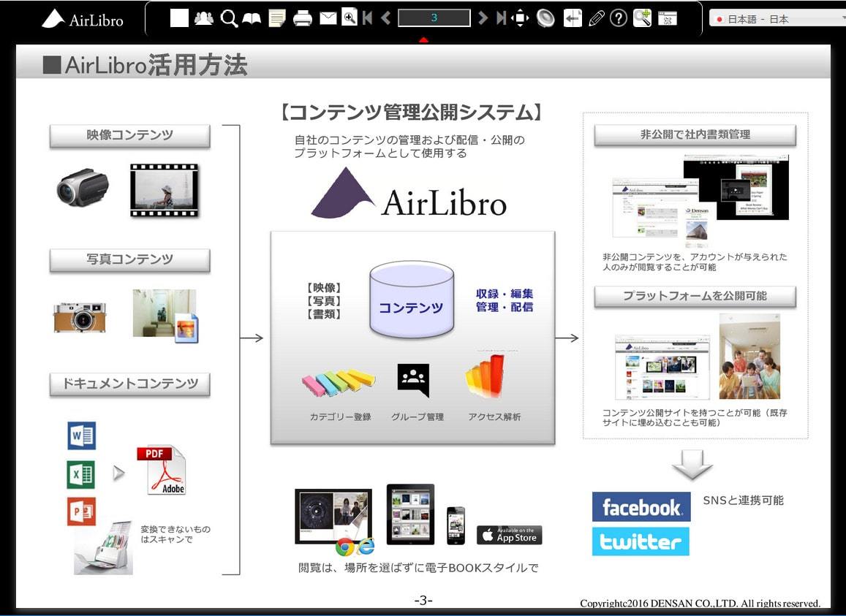Click the 収録・編集 管理・配信 blue text

[505, 300]
